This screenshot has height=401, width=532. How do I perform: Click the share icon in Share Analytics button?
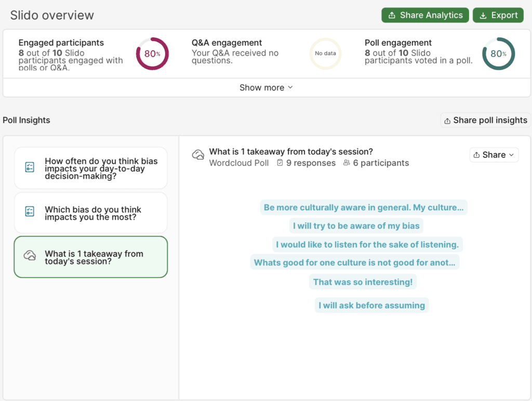tap(393, 15)
